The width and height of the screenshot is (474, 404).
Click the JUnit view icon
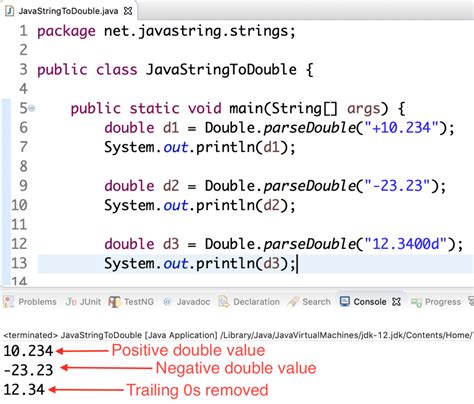[x=71, y=302]
